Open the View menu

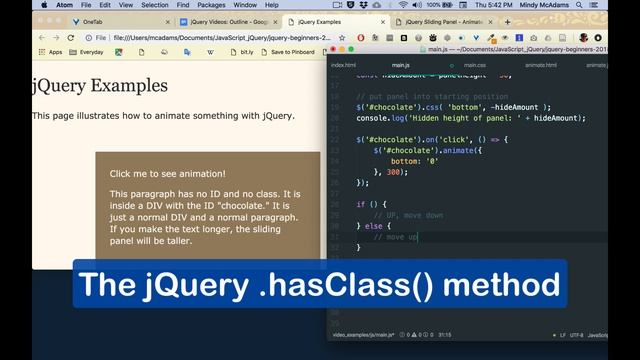tap(126, 5)
